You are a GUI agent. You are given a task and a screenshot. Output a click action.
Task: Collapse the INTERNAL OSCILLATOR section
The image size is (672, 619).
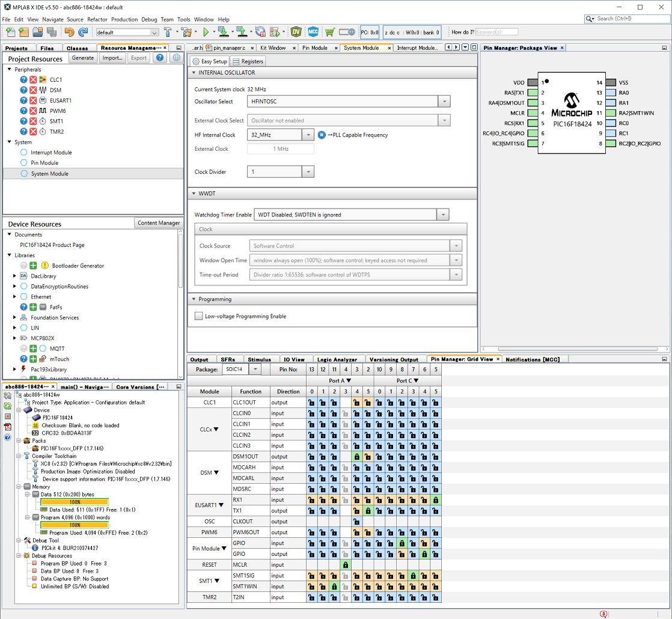tap(194, 73)
